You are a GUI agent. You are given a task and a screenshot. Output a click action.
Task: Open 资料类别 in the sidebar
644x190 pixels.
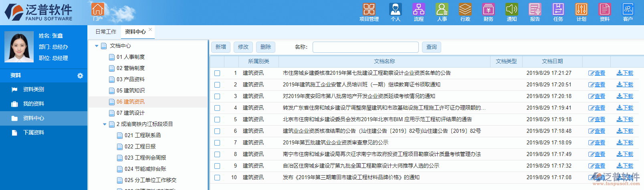point(44,89)
